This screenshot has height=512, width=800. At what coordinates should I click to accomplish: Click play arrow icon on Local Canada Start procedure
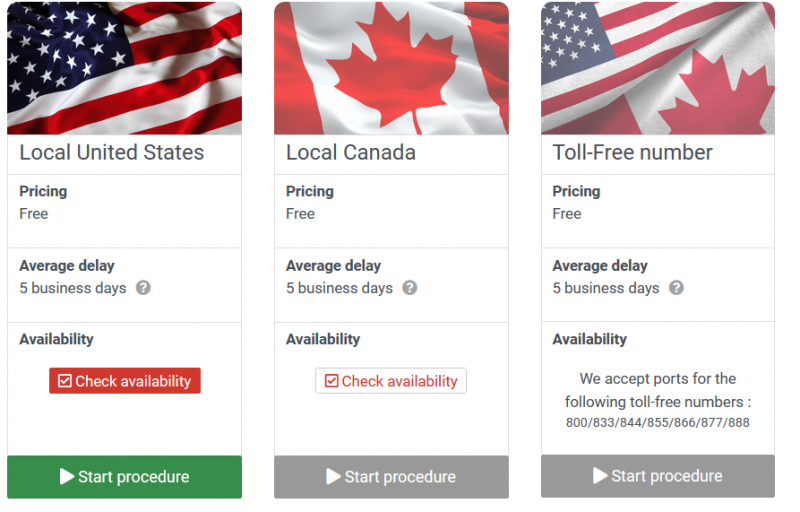point(334,476)
